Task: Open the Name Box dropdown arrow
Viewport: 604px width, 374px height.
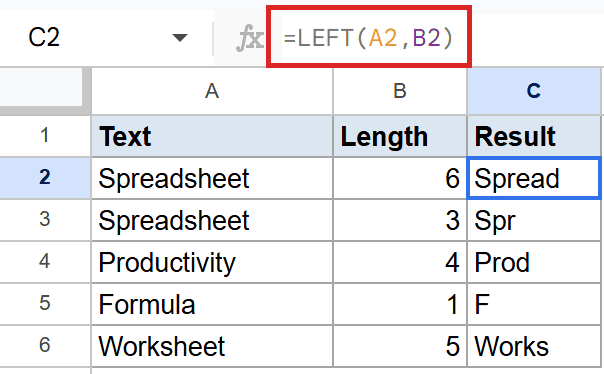Action: [x=180, y=38]
